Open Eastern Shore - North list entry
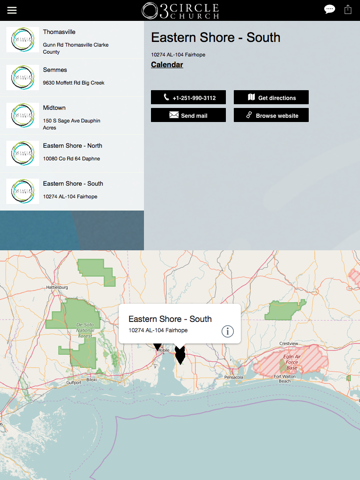Screen dimensions: 360x480 pos(72,154)
